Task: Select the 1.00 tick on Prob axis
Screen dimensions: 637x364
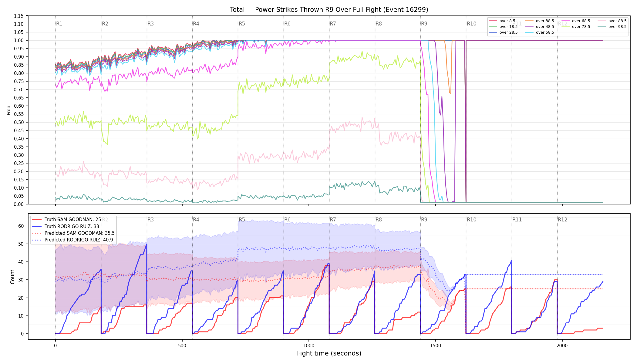Action: point(19,40)
